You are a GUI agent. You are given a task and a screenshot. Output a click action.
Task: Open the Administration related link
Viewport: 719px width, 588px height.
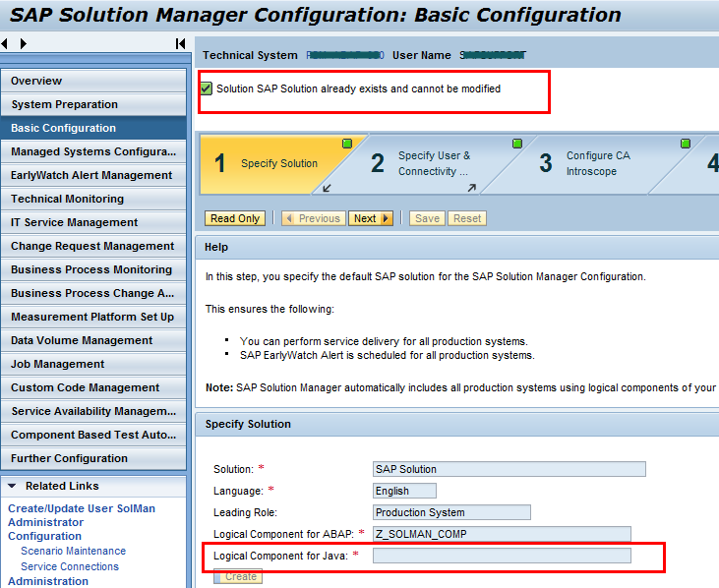48,581
